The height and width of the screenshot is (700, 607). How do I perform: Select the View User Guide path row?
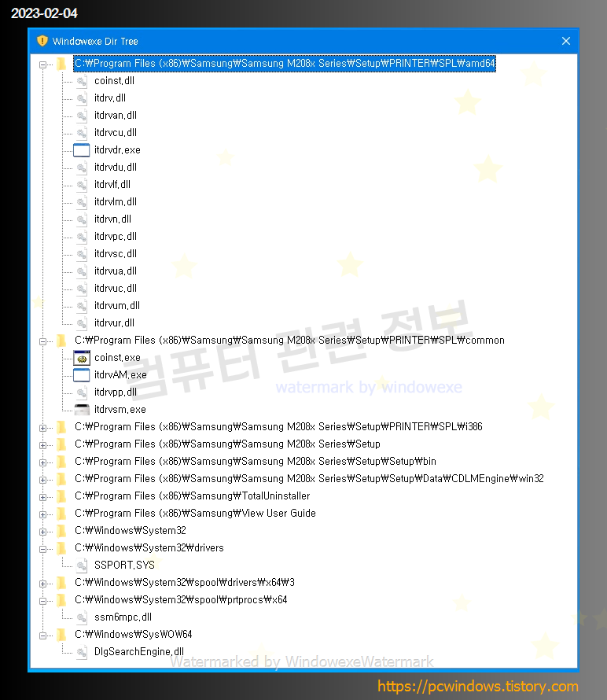[x=195, y=514]
